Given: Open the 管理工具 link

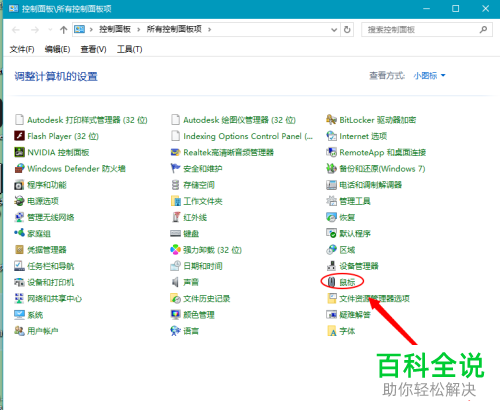Looking at the screenshot, I should 355,201.
